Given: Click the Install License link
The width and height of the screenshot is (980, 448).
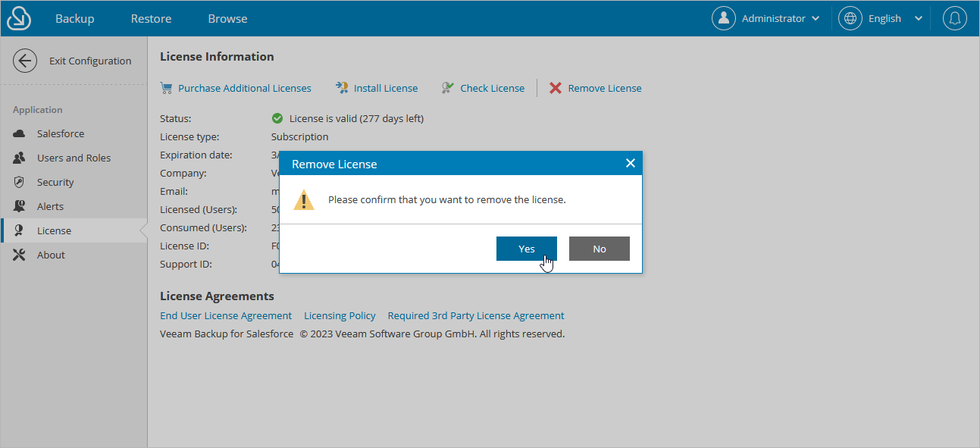Looking at the screenshot, I should pos(386,88).
